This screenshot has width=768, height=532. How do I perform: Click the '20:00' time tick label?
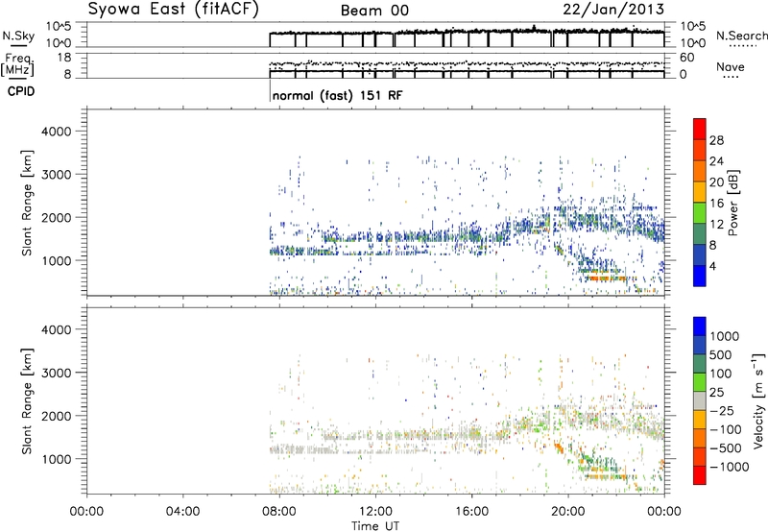point(568,512)
